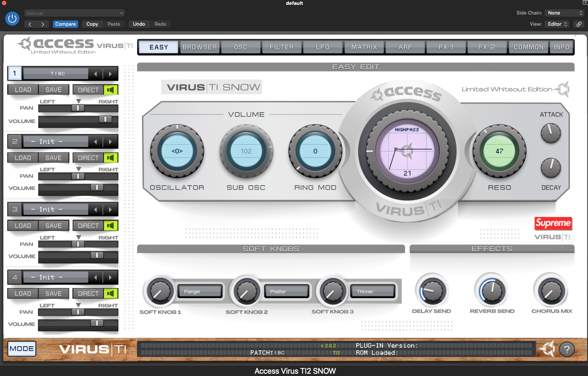Click the HIGHPASS filter cutoff display
588x376 pixels.
tap(407, 151)
